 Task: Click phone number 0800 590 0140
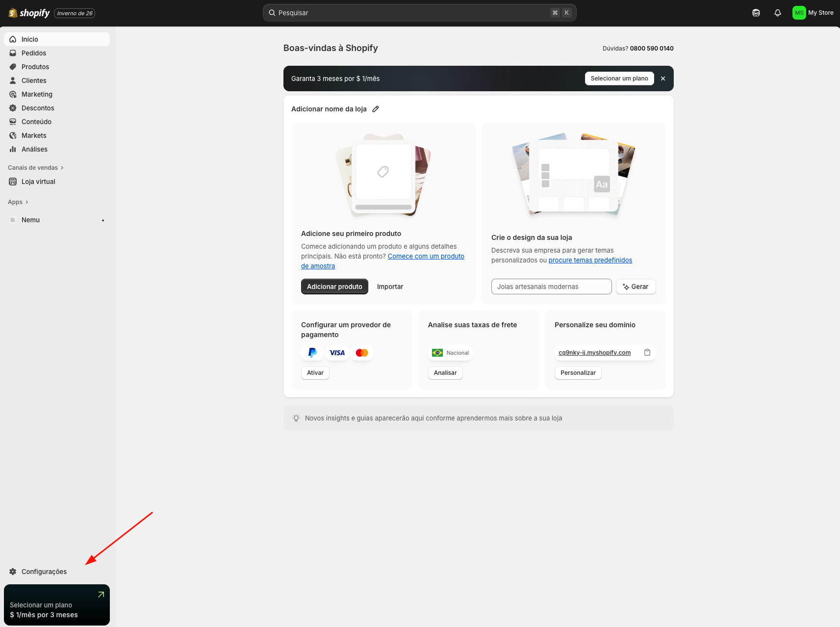(x=652, y=48)
